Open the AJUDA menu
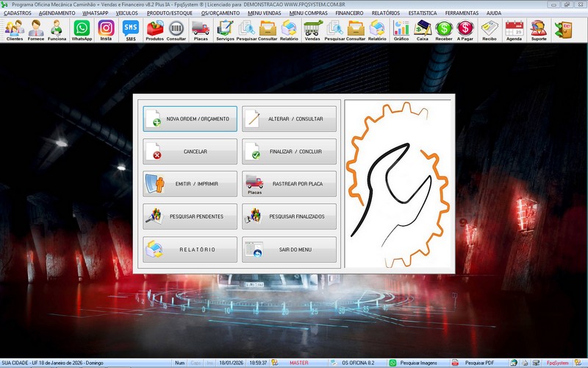588x368 pixels. [493, 13]
